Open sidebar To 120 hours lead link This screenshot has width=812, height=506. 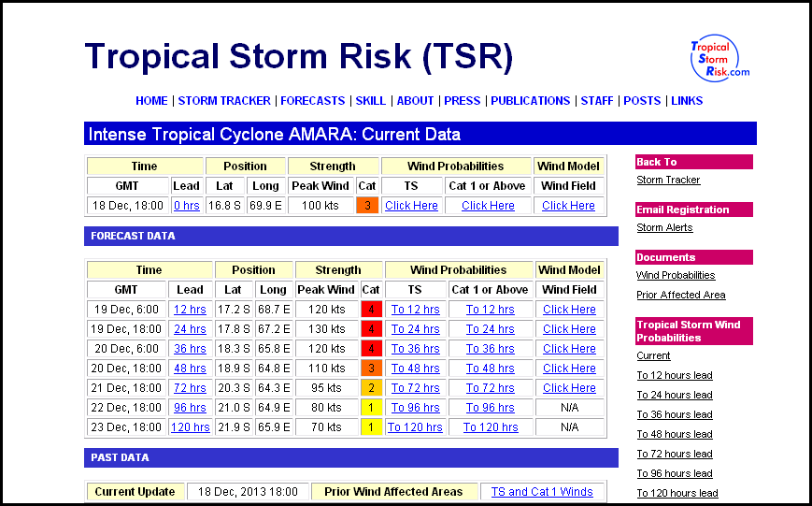pos(677,494)
